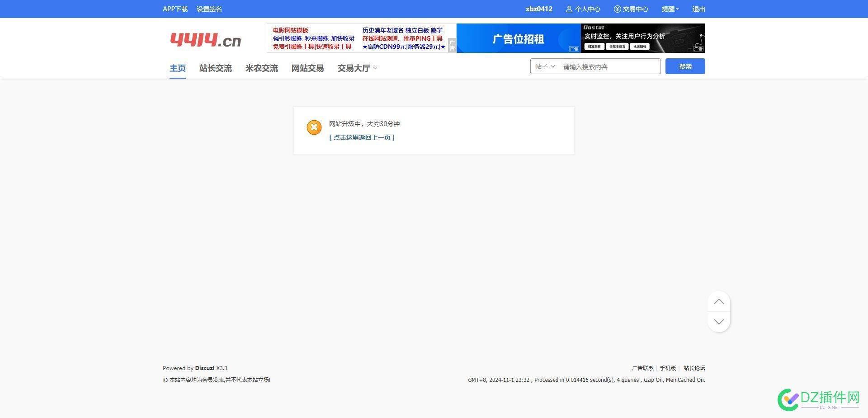Open 在线网站测速 PING工具 ad link

pos(402,38)
